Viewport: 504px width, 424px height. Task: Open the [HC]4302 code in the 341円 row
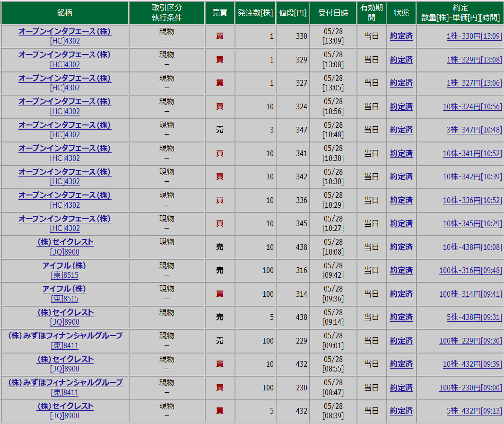(65, 158)
